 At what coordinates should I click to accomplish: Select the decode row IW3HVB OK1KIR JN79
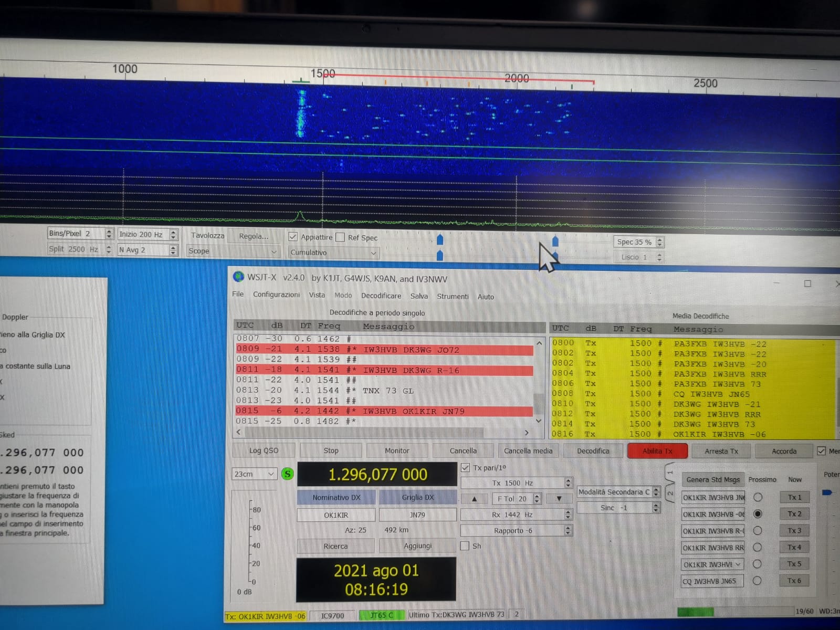[x=384, y=411]
